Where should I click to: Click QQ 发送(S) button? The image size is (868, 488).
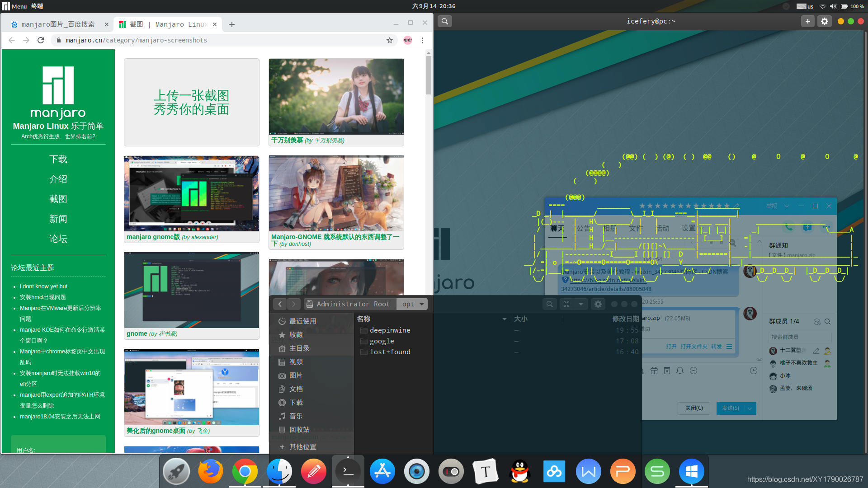point(731,408)
